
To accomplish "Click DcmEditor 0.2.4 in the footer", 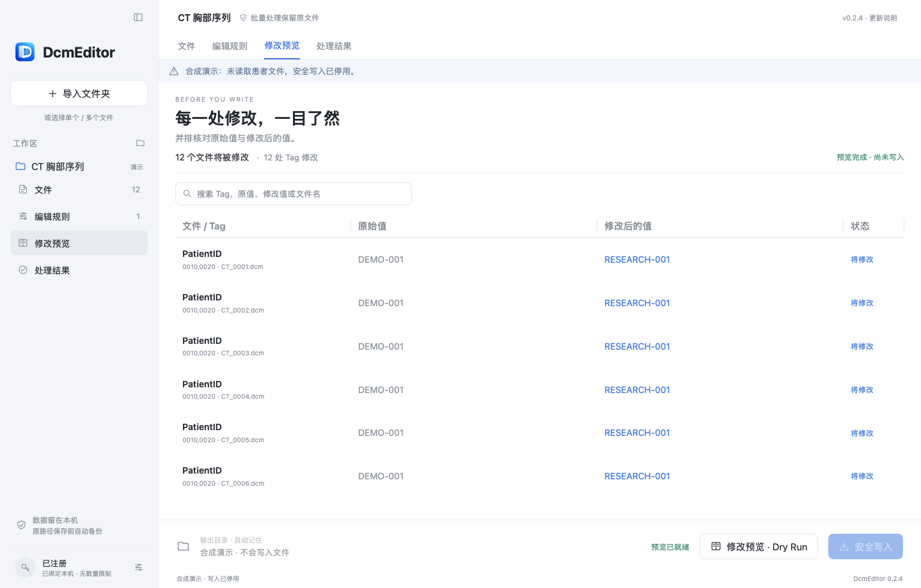I will 878,578.
